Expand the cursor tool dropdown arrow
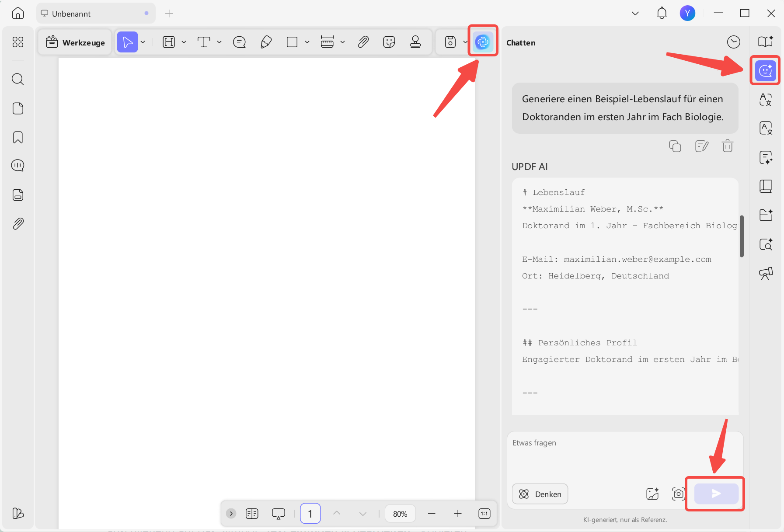 143,42
